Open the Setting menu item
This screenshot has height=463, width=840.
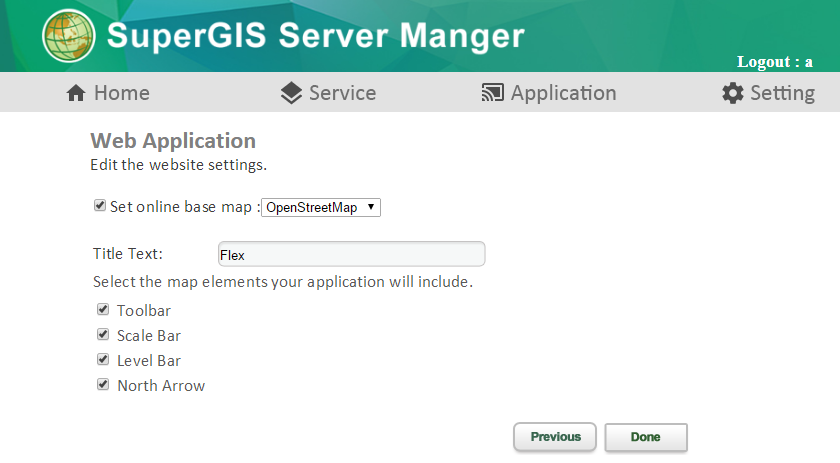768,93
